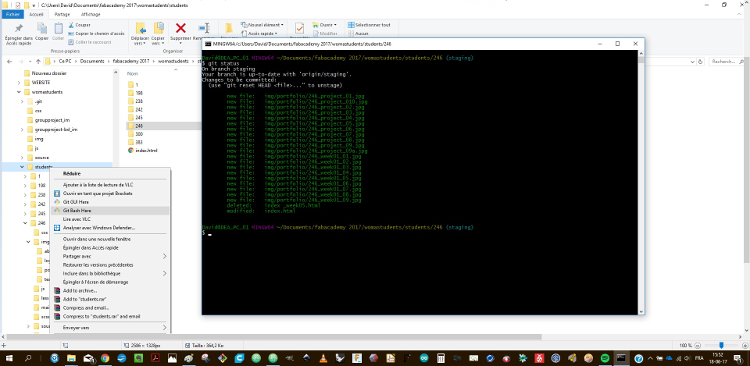Screen dimensions: 750x366
Task: Collapse folder 246 in the tree
Action: 25,223
